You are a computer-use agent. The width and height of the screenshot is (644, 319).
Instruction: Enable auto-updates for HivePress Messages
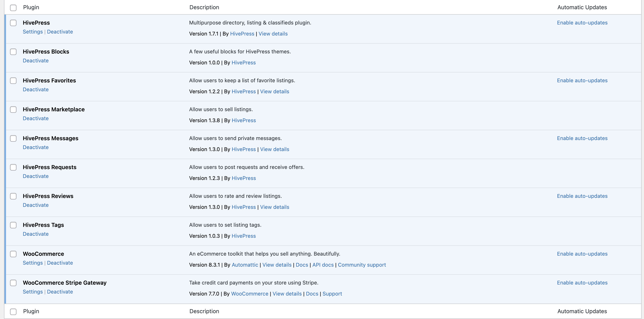pos(582,138)
